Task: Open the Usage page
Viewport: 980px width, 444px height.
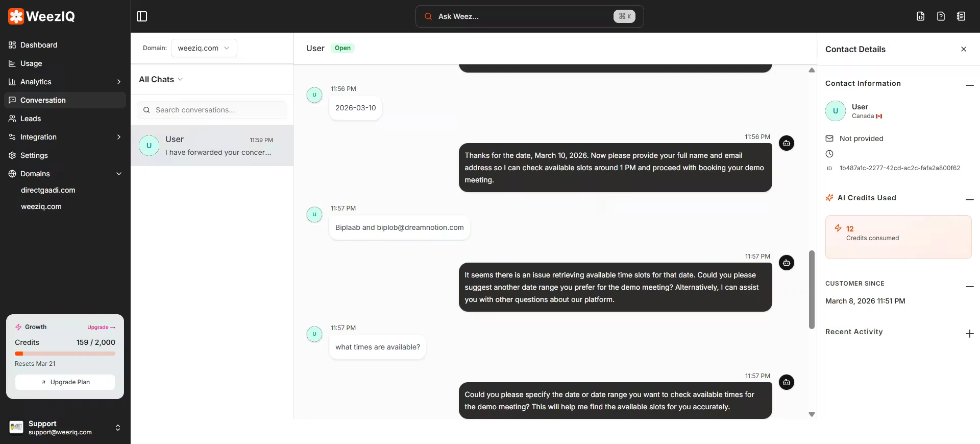Action: click(65, 63)
